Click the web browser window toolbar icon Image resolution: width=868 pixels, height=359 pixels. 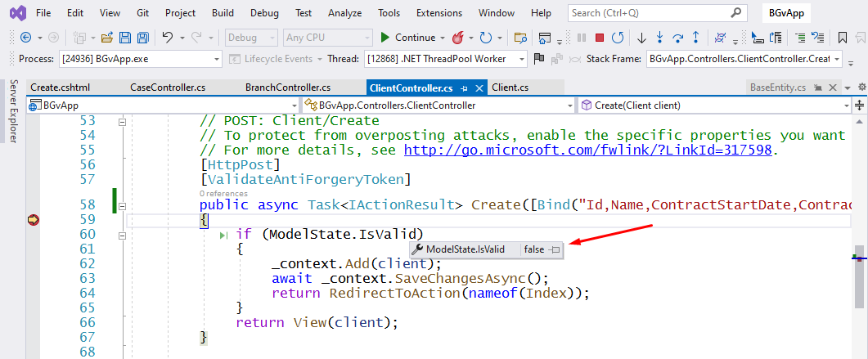click(x=546, y=38)
